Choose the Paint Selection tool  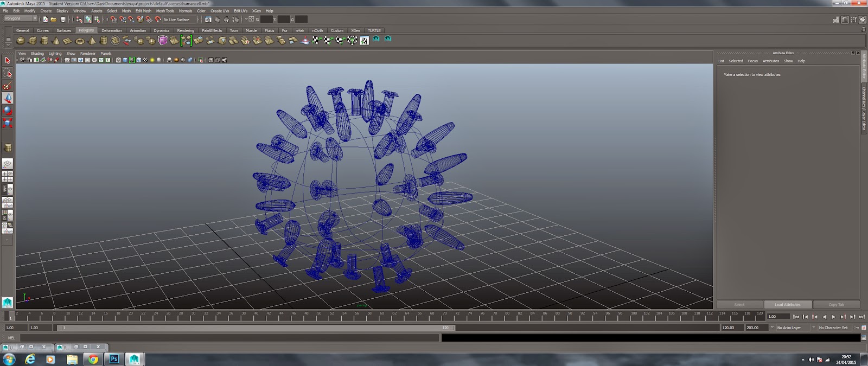8,86
